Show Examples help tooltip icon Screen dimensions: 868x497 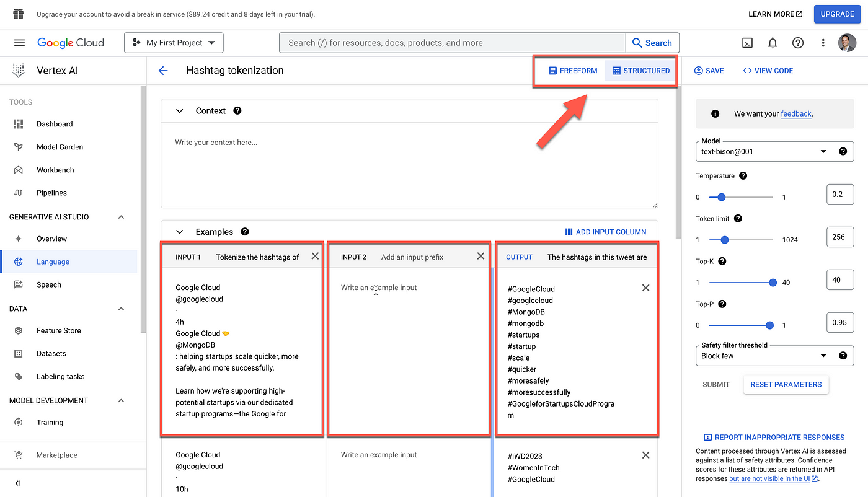tap(245, 232)
